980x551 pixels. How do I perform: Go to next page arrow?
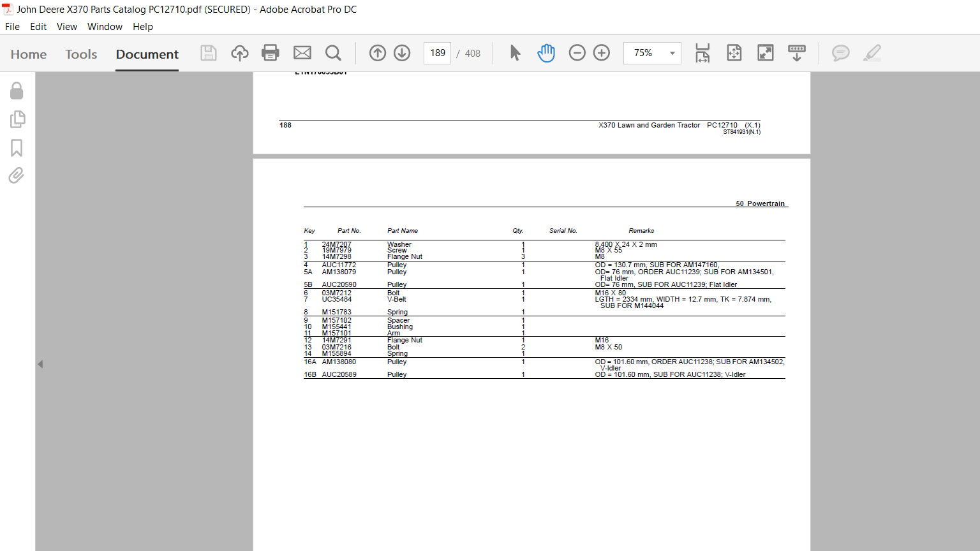402,53
